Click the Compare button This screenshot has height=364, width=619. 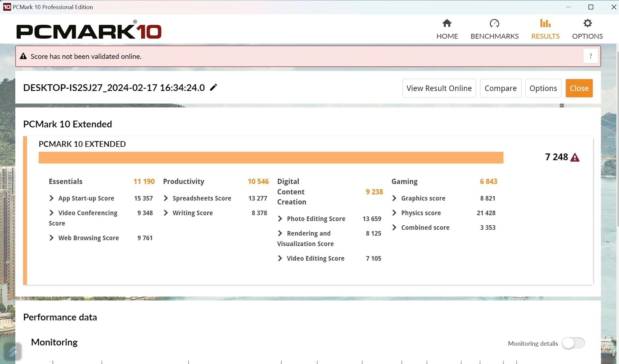[500, 88]
